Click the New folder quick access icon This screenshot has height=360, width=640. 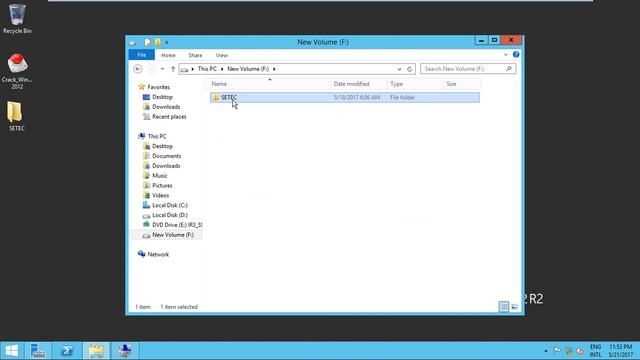coord(158,42)
